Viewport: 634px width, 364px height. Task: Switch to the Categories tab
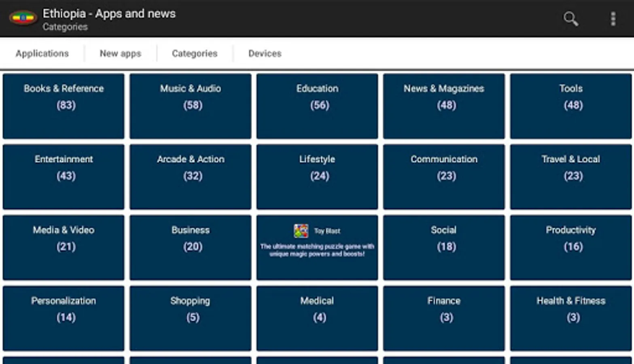(x=195, y=53)
